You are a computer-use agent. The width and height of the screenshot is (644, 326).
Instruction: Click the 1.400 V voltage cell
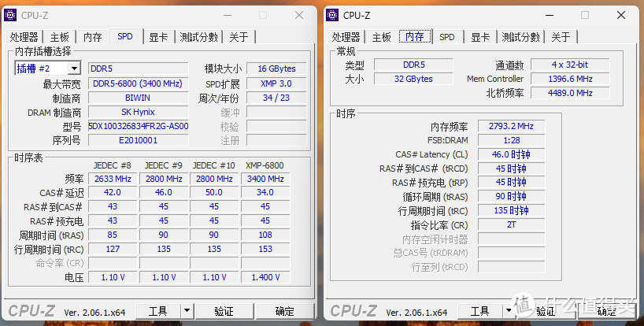click(265, 277)
